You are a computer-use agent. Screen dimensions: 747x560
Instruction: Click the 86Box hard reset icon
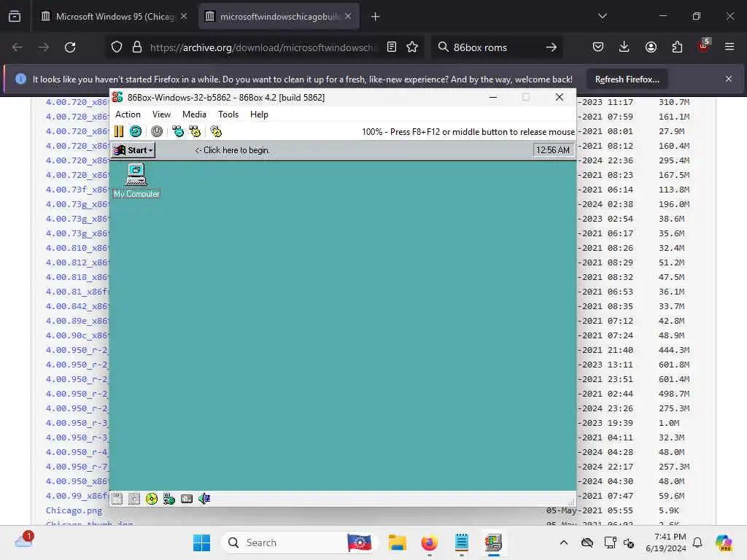(136, 131)
